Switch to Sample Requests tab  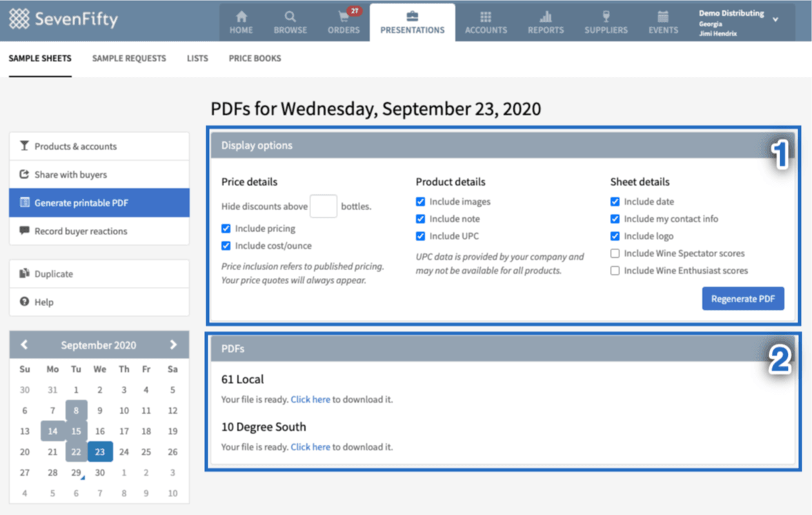pos(129,59)
